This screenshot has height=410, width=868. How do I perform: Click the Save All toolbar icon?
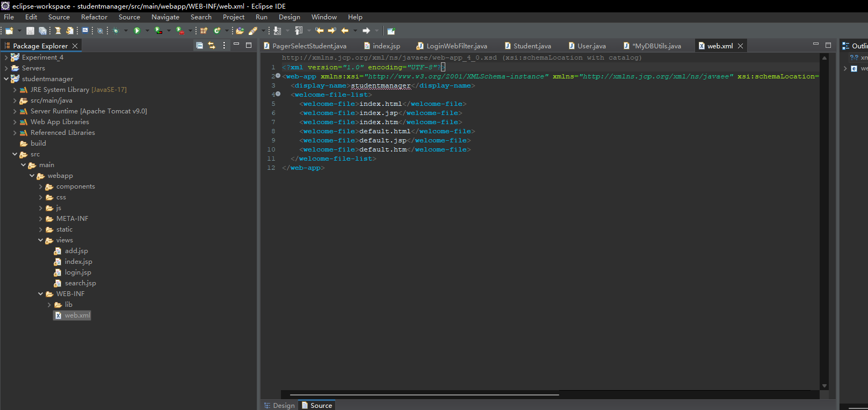tap(42, 31)
